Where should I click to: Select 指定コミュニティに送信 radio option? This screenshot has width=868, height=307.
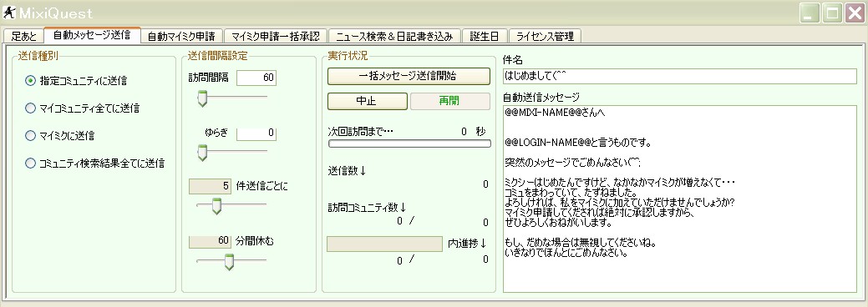click(76, 81)
